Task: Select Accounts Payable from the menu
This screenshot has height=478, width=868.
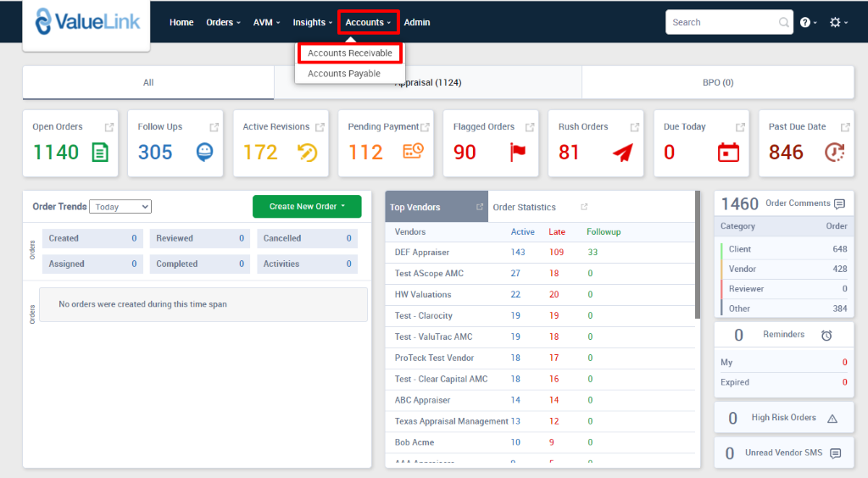Action: (344, 74)
